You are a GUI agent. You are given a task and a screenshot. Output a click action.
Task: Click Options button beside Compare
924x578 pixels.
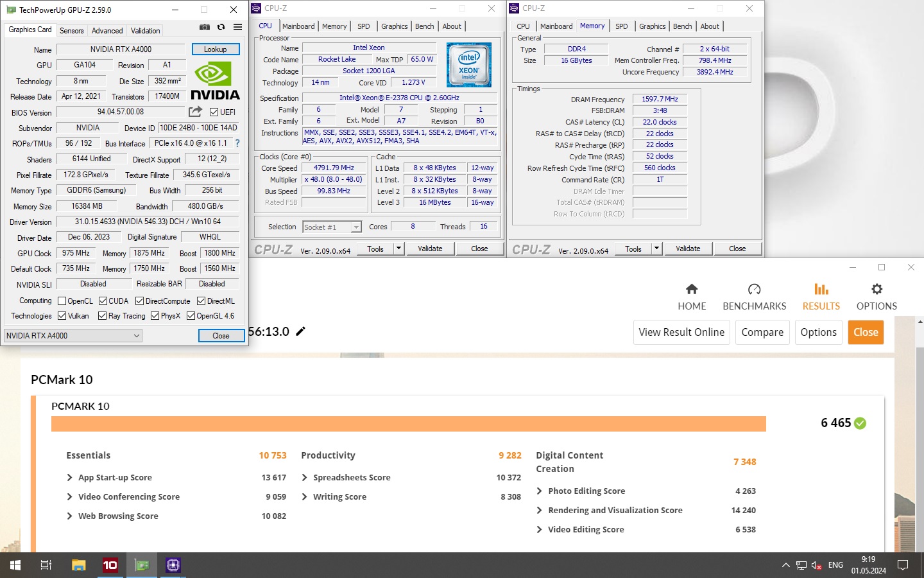(x=818, y=332)
